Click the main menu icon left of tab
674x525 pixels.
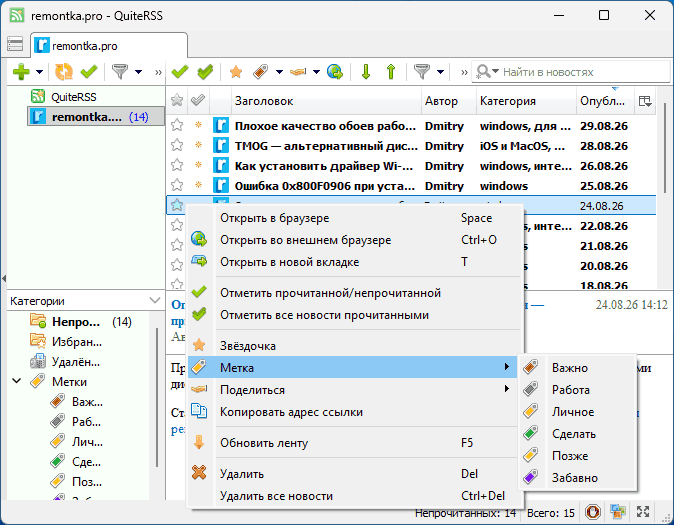15,44
